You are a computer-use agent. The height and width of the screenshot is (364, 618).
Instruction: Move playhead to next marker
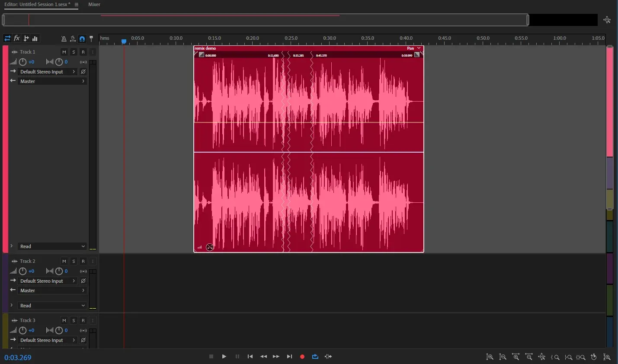[x=289, y=357]
